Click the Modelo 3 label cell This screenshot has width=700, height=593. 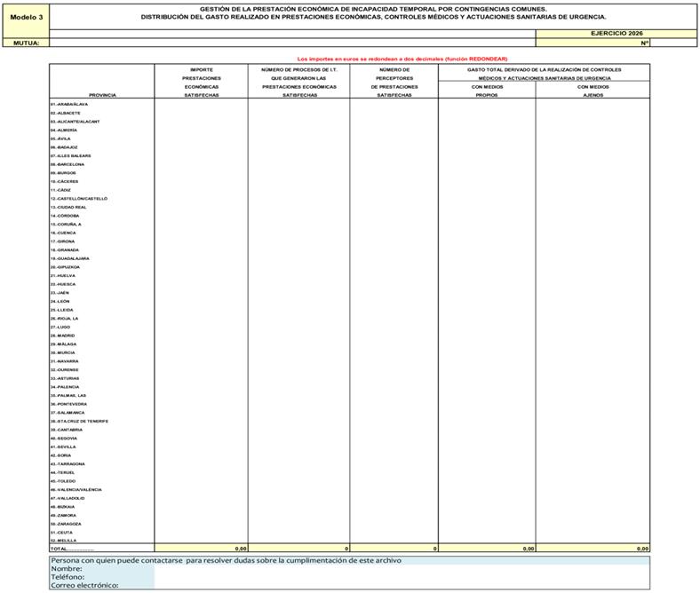(x=27, y=18)
